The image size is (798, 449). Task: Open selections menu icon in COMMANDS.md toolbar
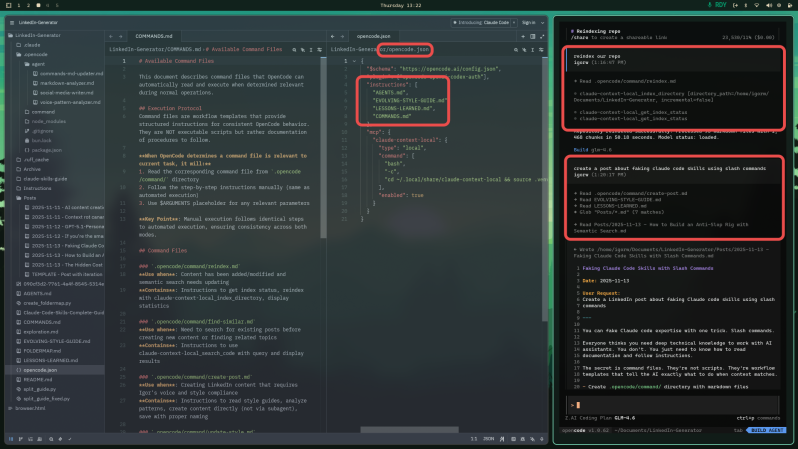pos(311,50)
